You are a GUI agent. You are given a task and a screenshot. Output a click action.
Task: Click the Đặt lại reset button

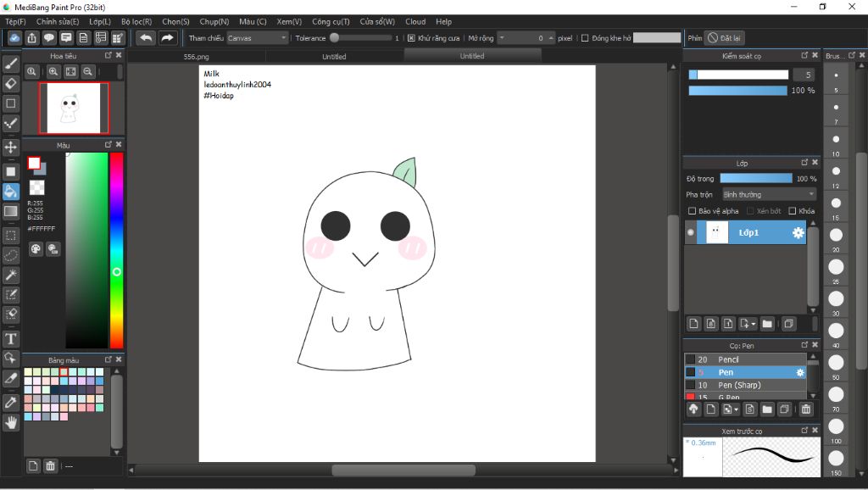pos(724,38)
